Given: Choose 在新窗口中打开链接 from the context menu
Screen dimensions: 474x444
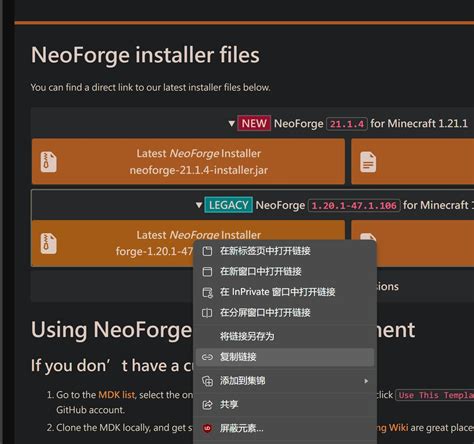Looking at the screenshot, I should coord(285,272).
